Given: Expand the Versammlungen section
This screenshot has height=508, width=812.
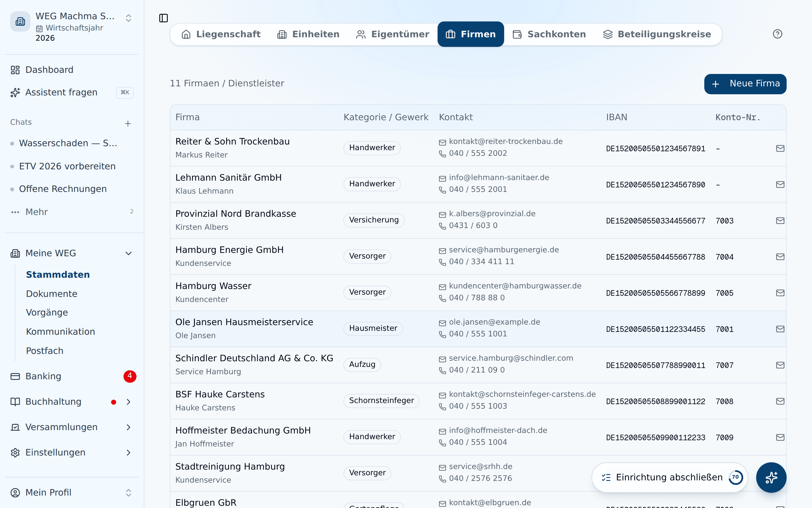Looking at the screenshot, I should click(128, 427).
